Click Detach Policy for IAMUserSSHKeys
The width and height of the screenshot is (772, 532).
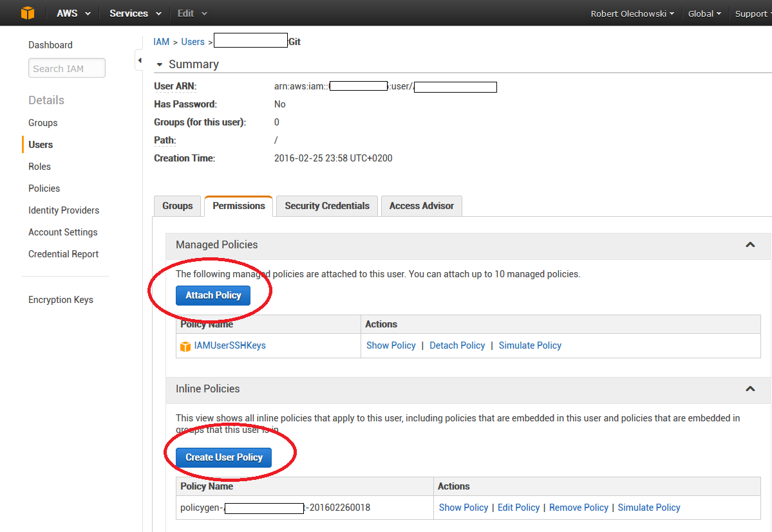(457, 345)
